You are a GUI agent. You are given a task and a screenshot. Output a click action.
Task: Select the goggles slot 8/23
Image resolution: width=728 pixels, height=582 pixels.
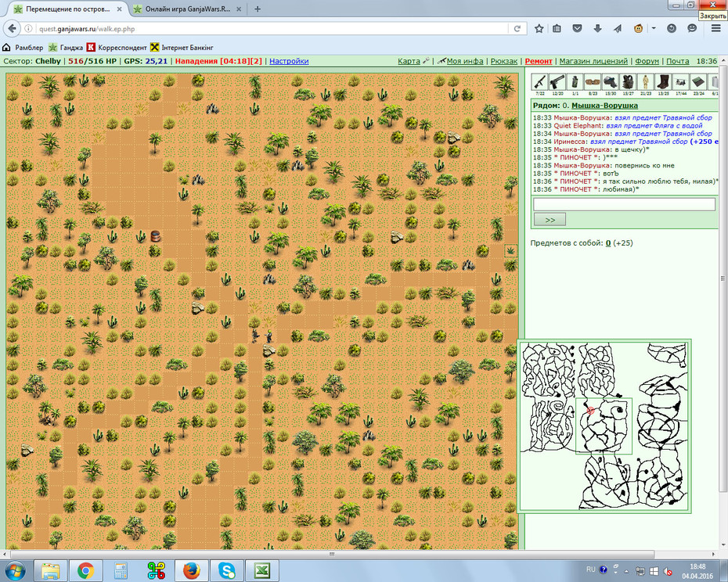click(593, 82)
